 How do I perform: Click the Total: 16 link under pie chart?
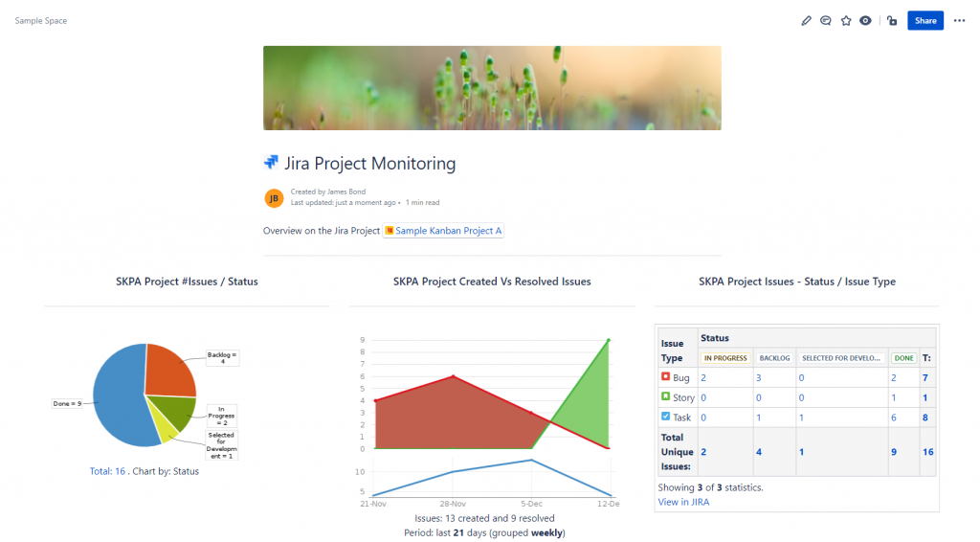107,471
